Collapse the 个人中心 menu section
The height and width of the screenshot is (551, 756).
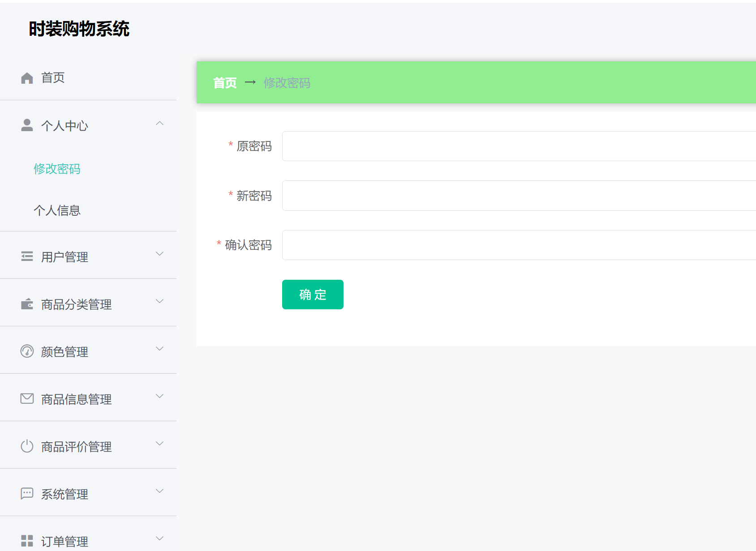pyautogui.click(x=159, y=123)
